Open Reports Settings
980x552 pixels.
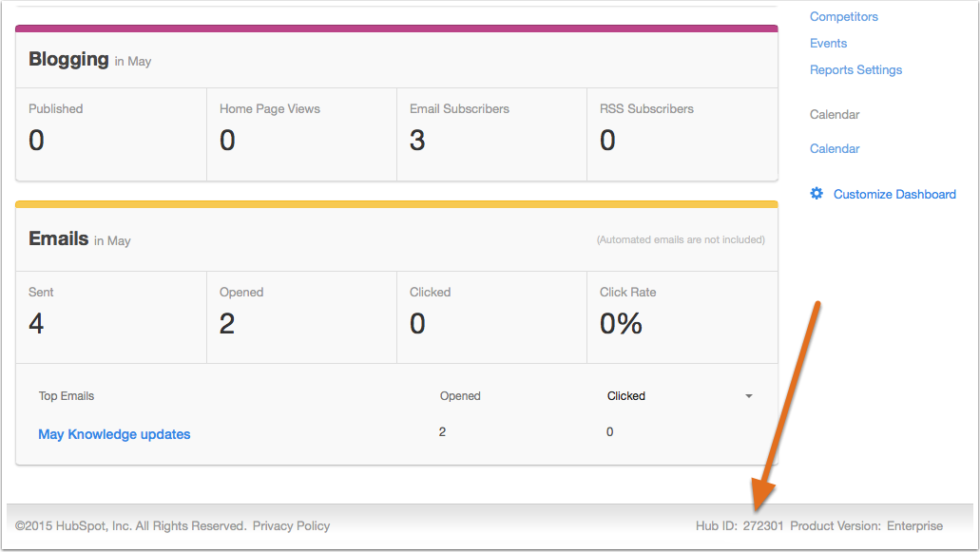coord(855,70)
